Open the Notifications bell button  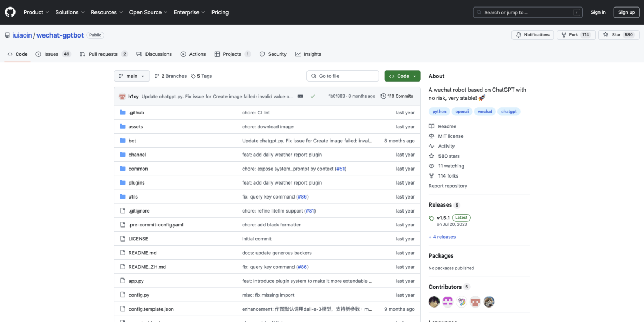pos(532,35)
